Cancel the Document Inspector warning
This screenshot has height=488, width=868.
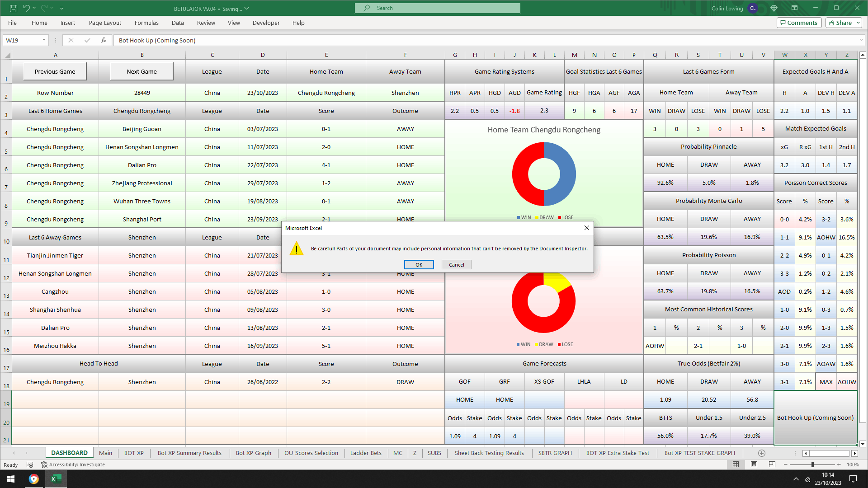[456, 265]
